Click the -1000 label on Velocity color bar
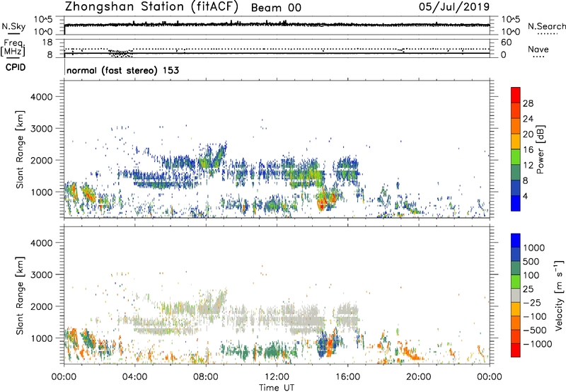566x392 pixels. coord(538,344)
